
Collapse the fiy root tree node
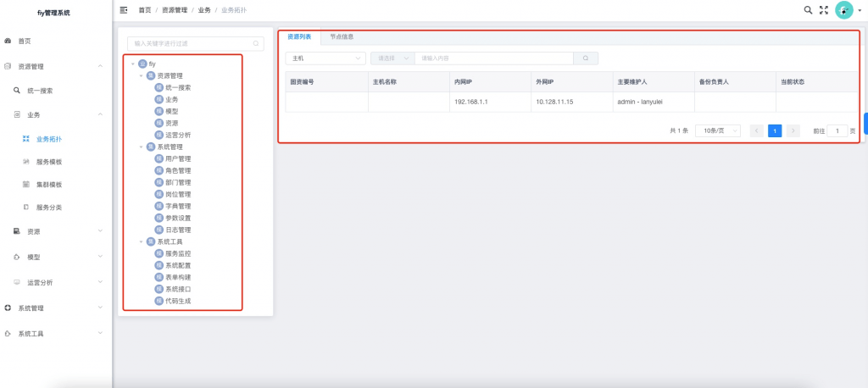tap(133, 64)
